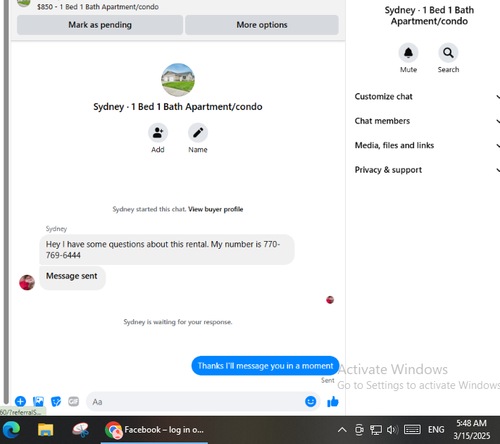Open File Explorer from taskbar
500x444 pixels.
pos(45,430)
